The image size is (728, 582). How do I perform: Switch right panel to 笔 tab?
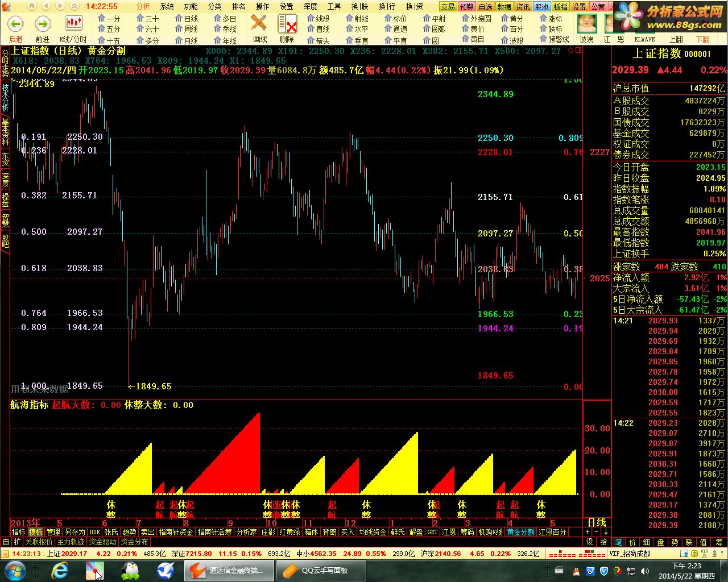click(618, 542)
